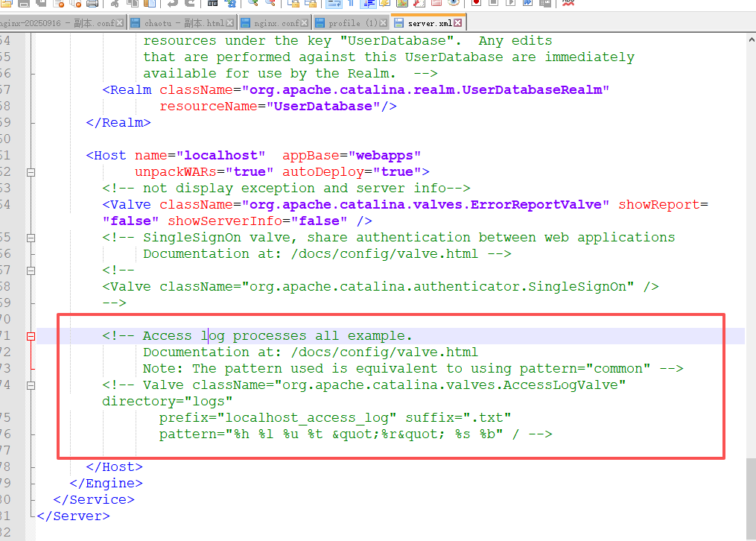756x541 pixels.
Task: Click the Redo arrow icon
Action: (x=188, y=3)
